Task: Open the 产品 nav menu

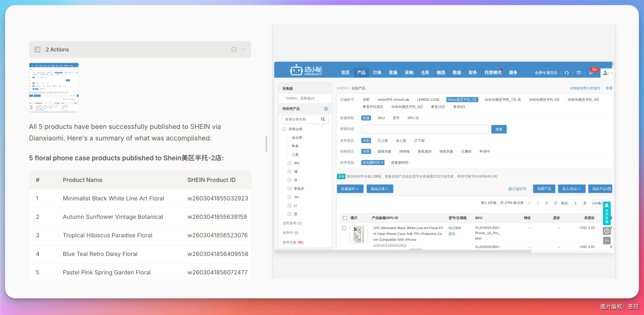Action: (x=361, y=73)
